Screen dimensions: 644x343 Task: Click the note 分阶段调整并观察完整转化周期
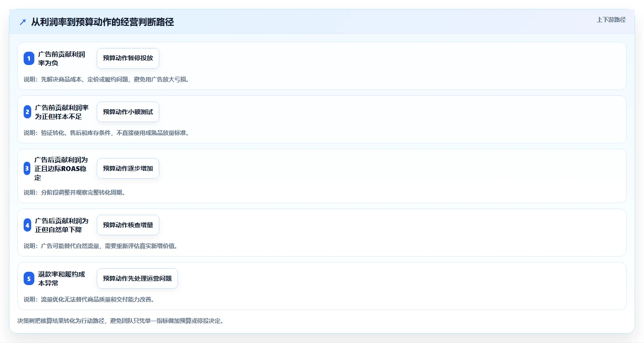[74, 192]
